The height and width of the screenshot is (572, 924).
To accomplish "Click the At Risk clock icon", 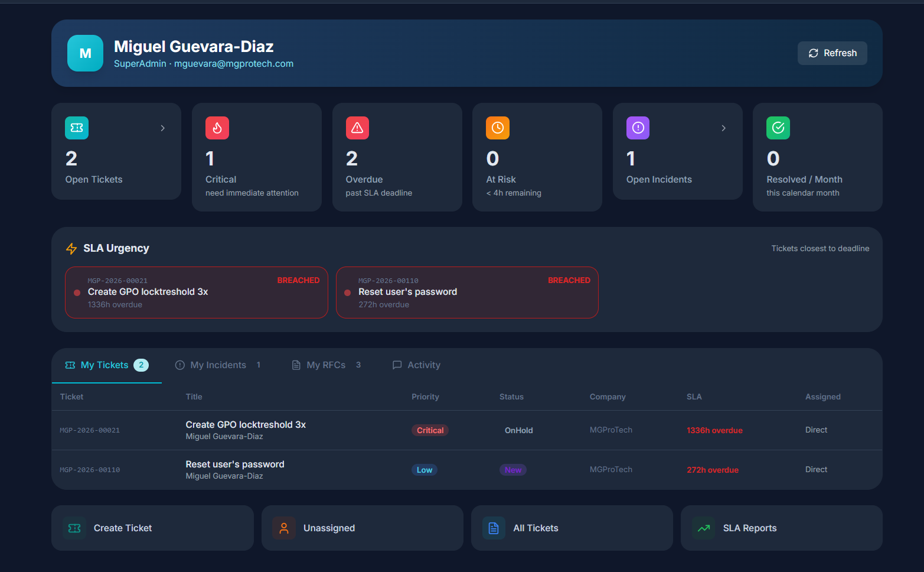I will [498, 128].
